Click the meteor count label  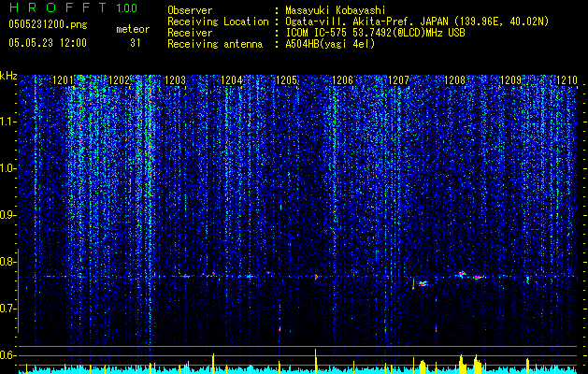133,29
